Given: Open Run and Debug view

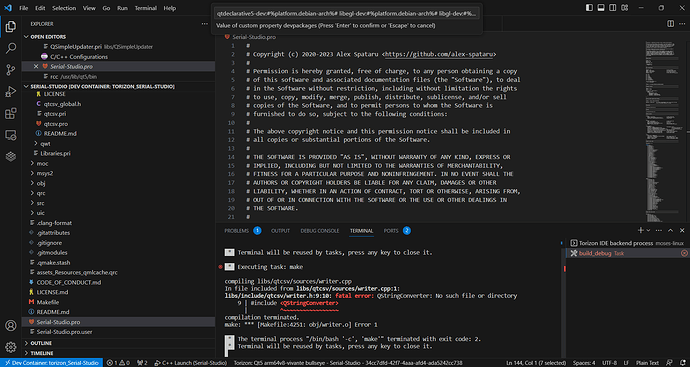Looking at the screenshot, I should pyautogui.click(x=11, y=92).
